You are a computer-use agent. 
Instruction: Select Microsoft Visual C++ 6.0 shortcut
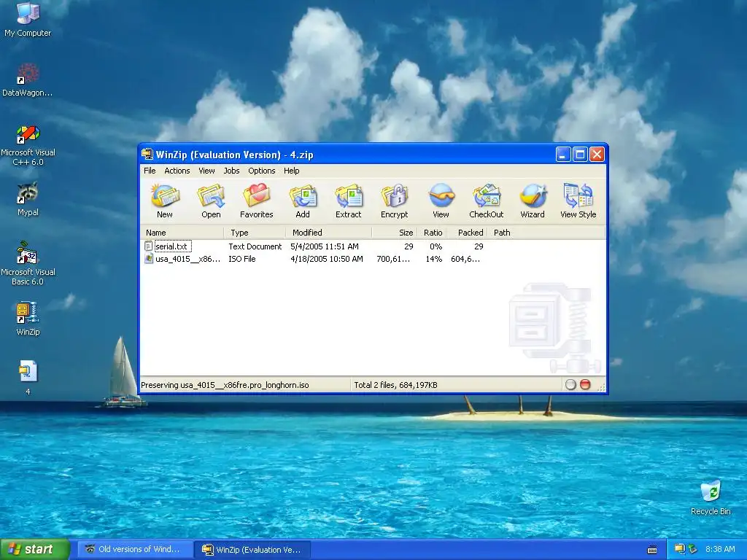pyautogui.click(x=28, y=145)
